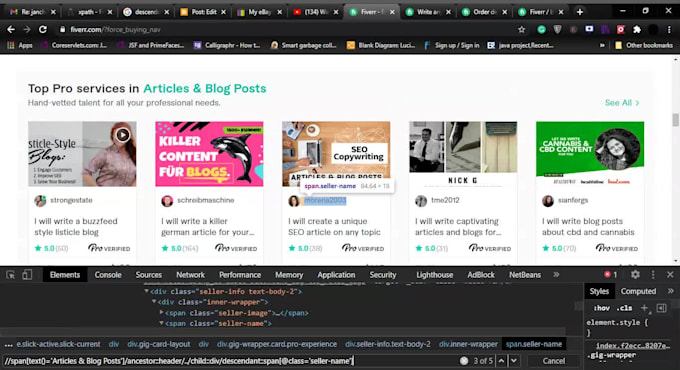Open DevTools customize three-dot menu

point(653,275)
